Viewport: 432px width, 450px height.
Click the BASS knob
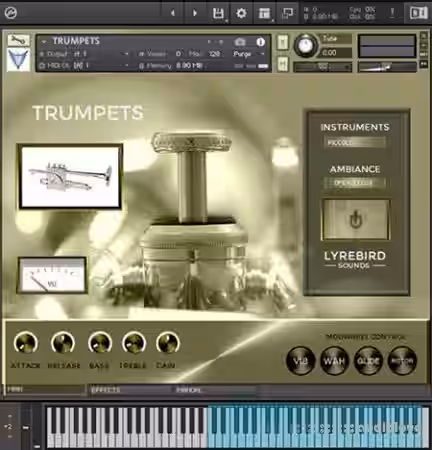click(99, 343)
